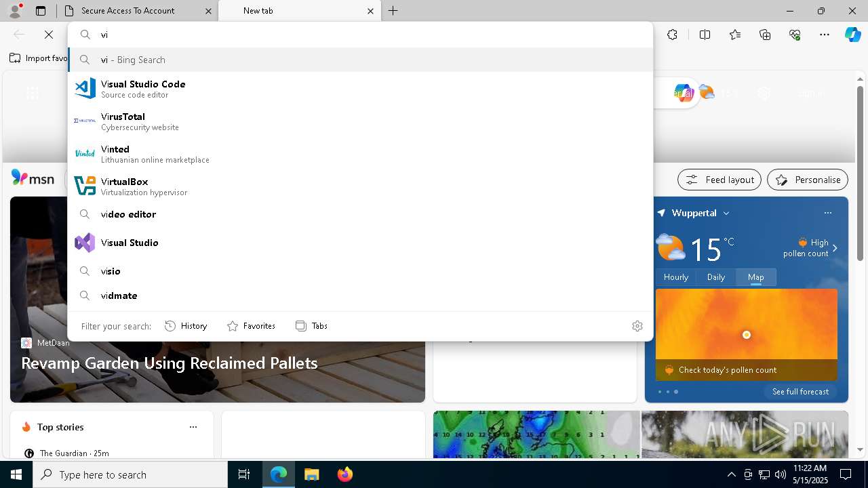The width and height of the screenshot is (868, 488).
Task: Choose 'video editor' search suggestion
Action: tap(360, 214)
